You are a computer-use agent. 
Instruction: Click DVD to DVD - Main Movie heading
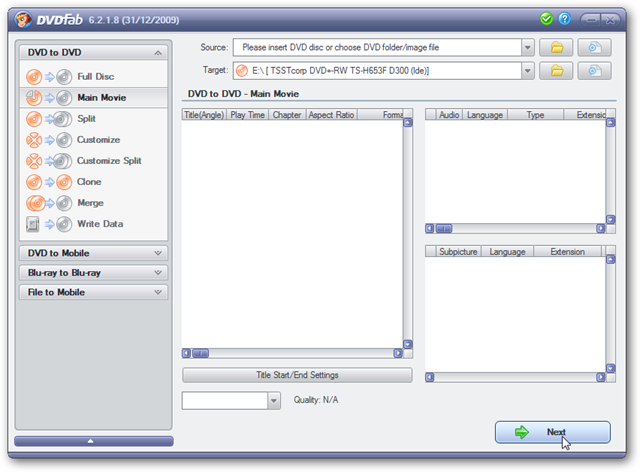pyautogui.click(x=243, y=94)
